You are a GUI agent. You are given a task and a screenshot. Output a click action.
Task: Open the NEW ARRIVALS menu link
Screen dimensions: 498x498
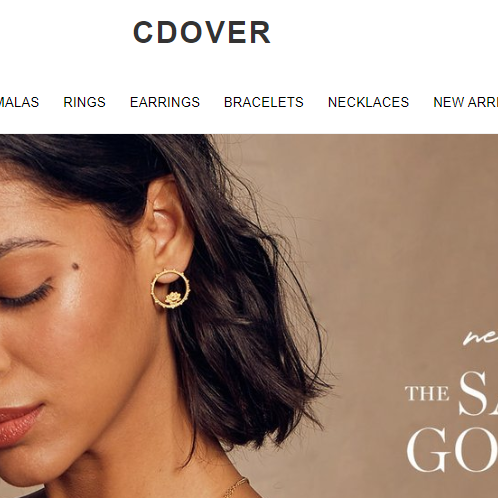pyautogui.click(x=465, y=102)
